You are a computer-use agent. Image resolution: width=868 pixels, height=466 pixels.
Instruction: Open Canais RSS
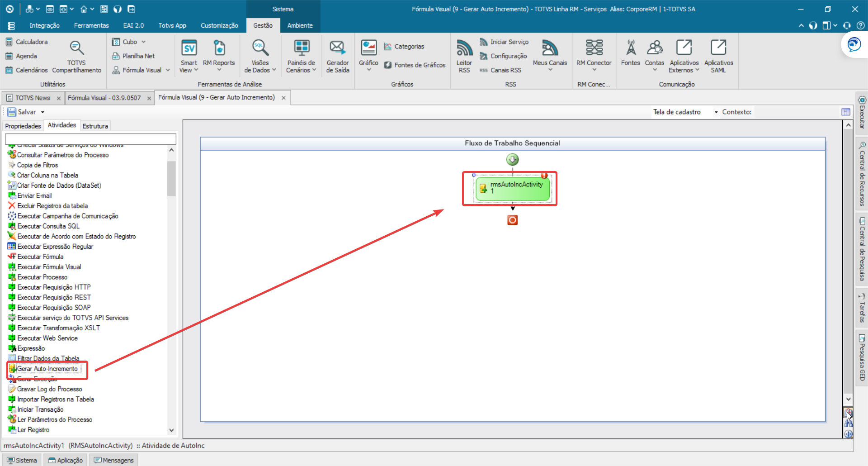500,70
